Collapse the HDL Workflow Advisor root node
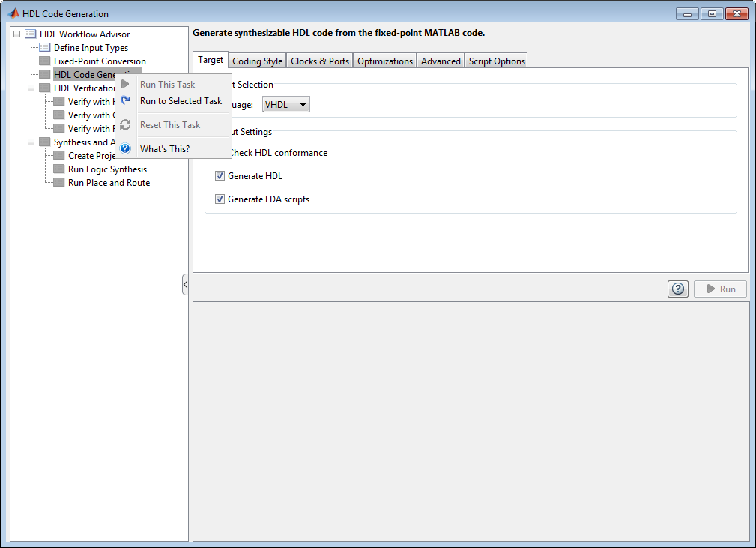The width and height of the screenshot is (756, 548). point(17,34)
